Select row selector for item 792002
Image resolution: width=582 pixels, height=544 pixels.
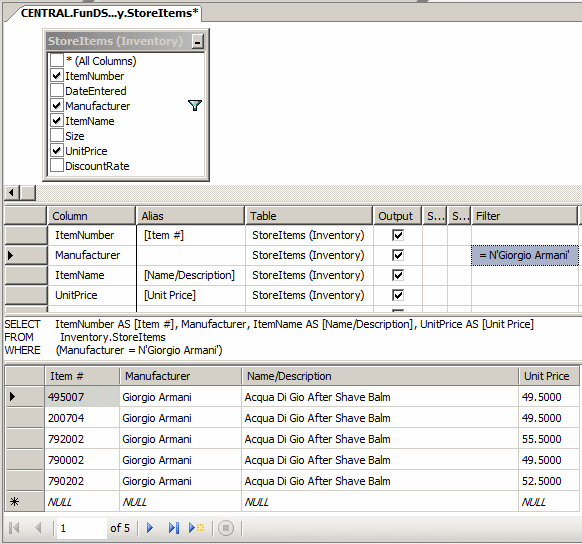(25, 439)
